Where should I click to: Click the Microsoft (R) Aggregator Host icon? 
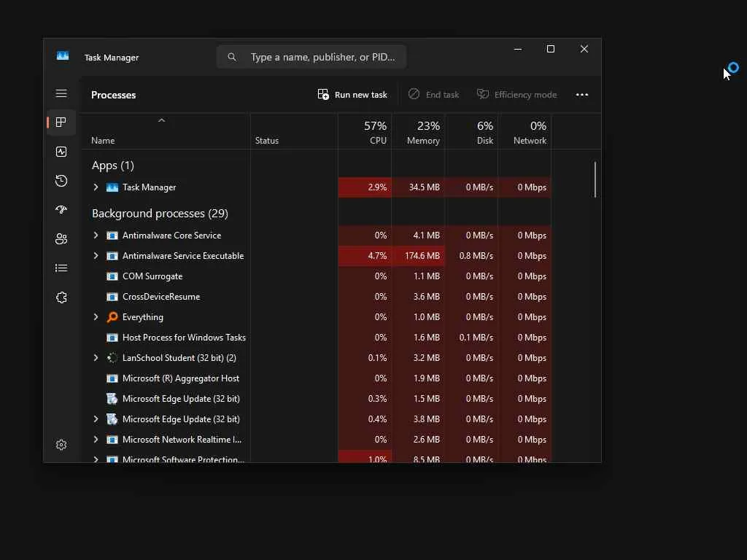click(x=112, y=378)
